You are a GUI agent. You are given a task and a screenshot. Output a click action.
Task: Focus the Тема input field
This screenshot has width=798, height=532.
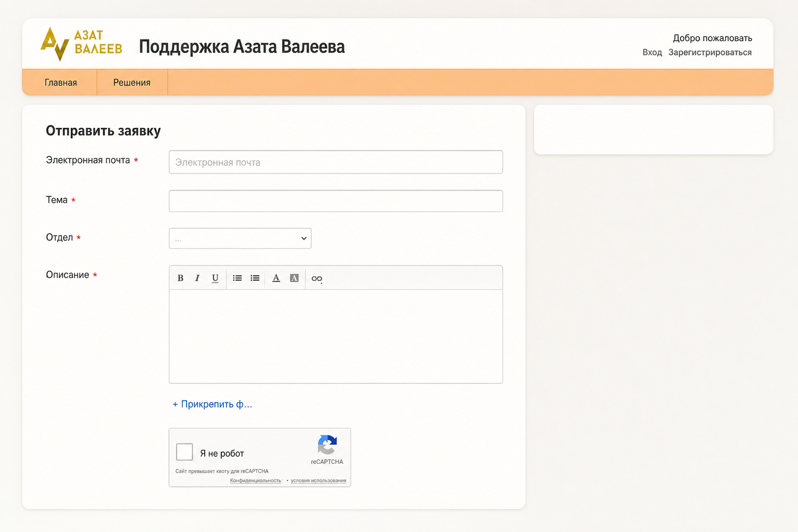[336, 201]
